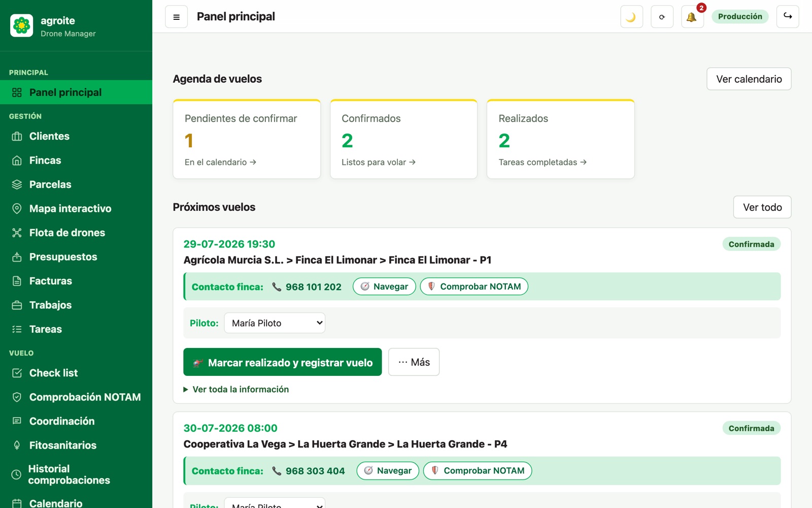This screenshot has height=508, width=812.
Task: Click Navegar for La Huerta Grande
Action: (388, 470)
